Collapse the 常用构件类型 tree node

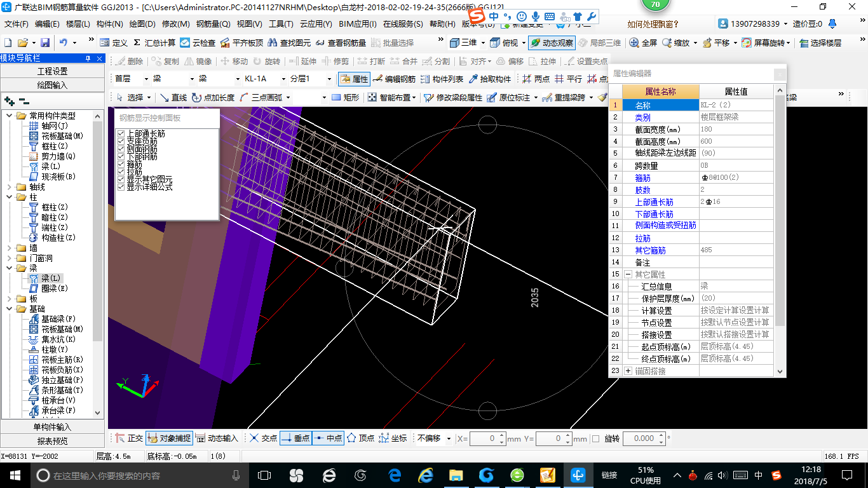(9, 116)
